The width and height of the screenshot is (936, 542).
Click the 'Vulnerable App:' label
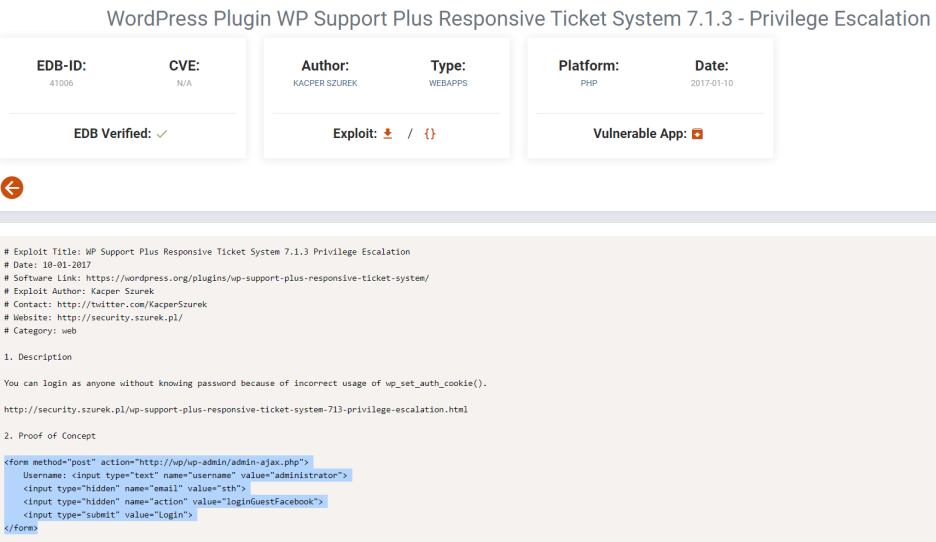point(640,134)
